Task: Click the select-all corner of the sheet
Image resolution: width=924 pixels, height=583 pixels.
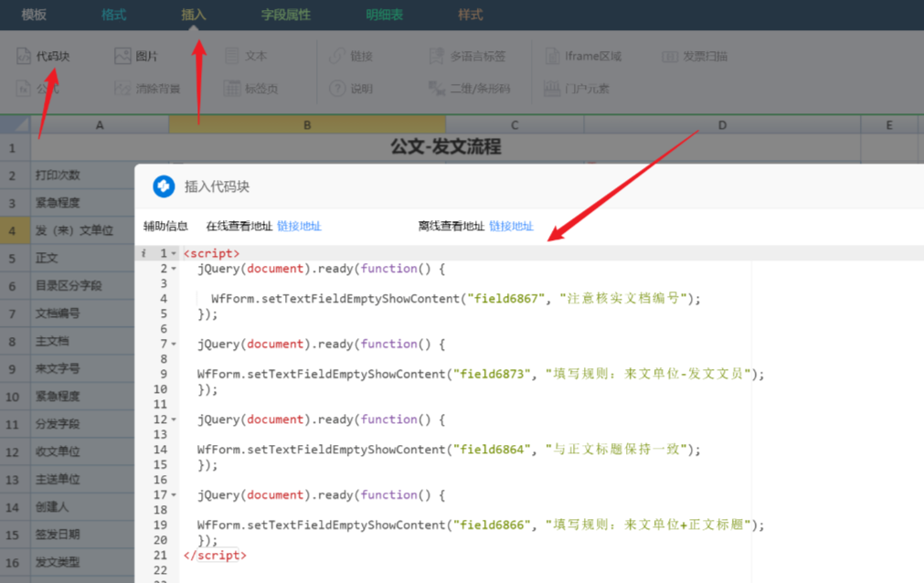Action: pyautogui.click(x=16, y=125)
